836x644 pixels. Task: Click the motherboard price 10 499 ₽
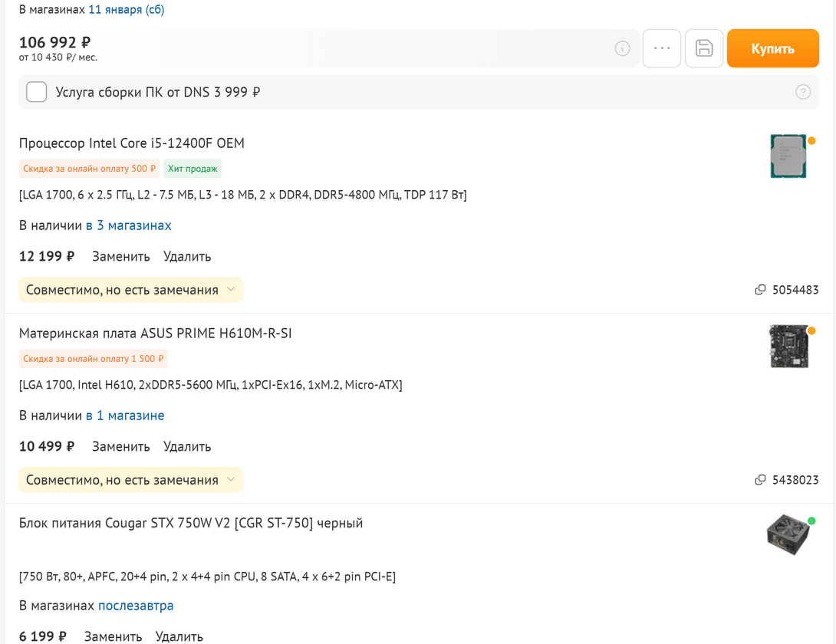click(x=47, y=447)
